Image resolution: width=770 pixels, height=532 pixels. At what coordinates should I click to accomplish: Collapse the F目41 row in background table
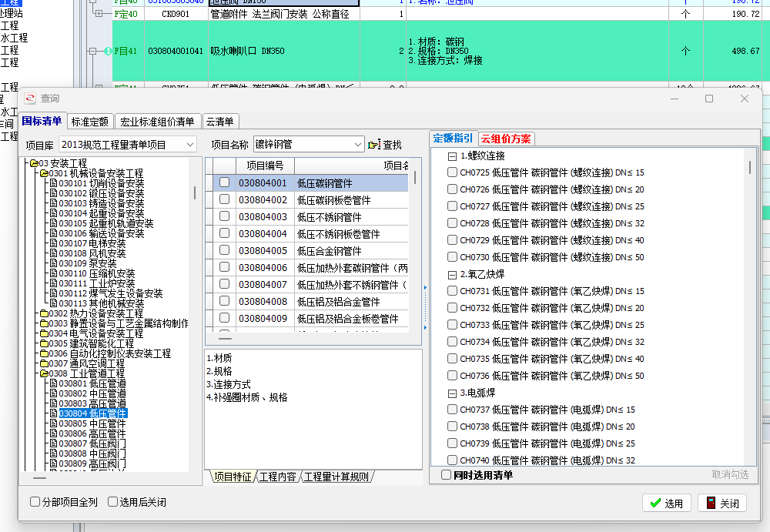coord(93,51)
